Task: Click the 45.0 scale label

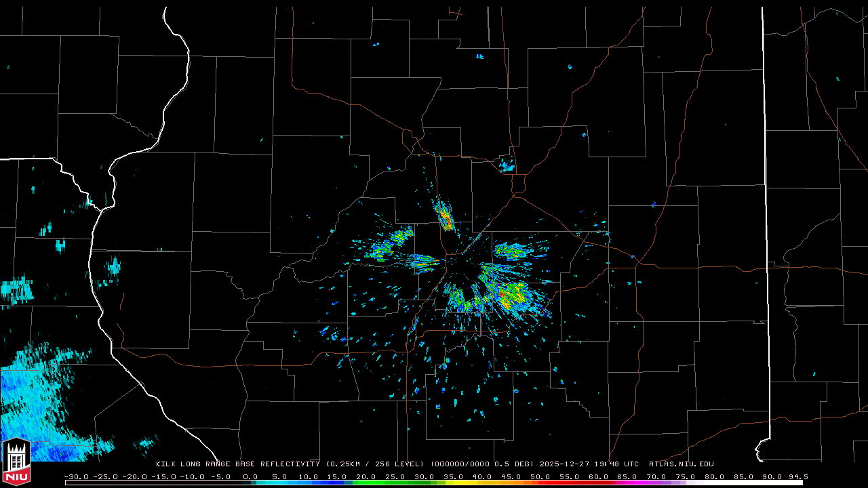Action: pyautogui.click(x=512, y=476)
